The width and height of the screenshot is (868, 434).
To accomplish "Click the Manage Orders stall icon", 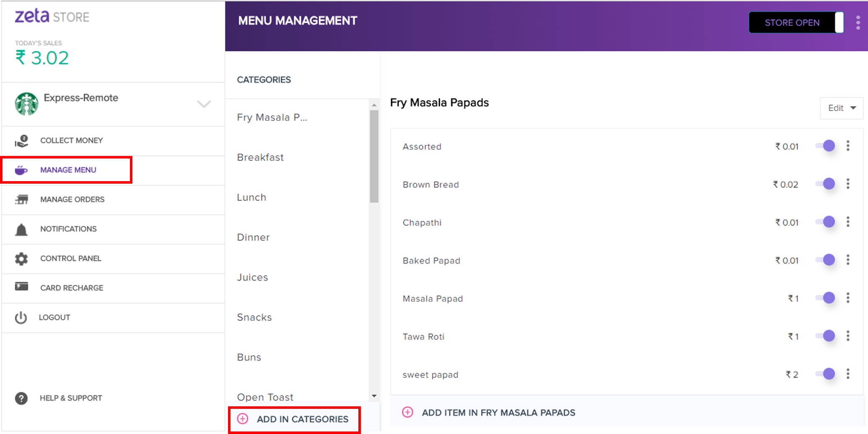I will (x=21, y=200).
